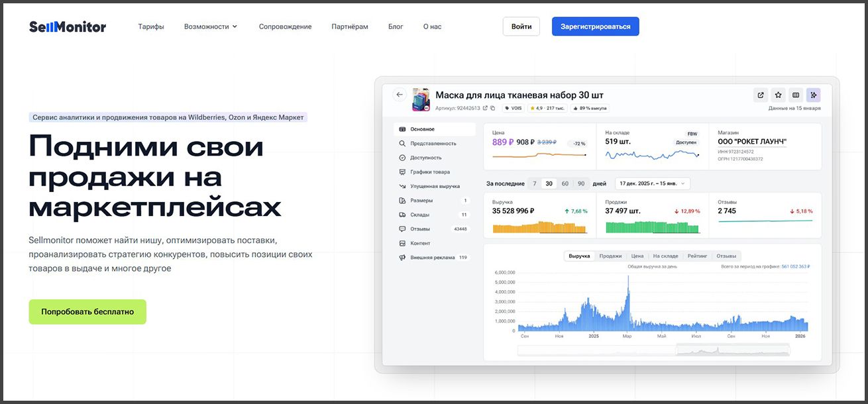Click the 7,68 % growth indicator

point(576,211)
